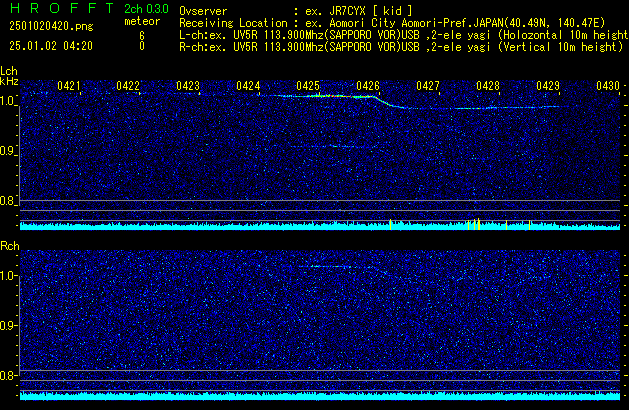
Task: Select the 0.9 frequency label in Rch
Action: (x=8, y=325)
